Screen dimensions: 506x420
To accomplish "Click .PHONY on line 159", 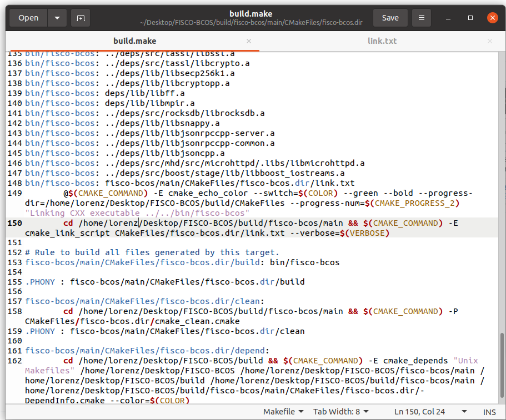I will point(40,331).
